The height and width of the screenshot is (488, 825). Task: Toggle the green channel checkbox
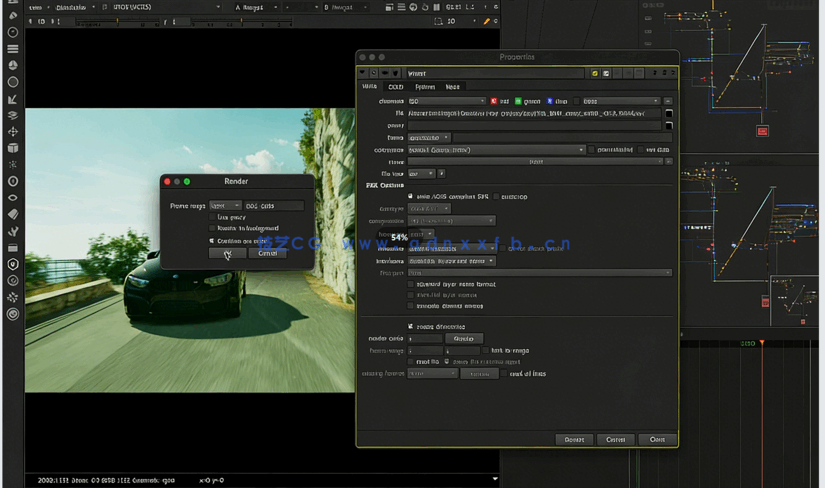click(x=519, y=101)
